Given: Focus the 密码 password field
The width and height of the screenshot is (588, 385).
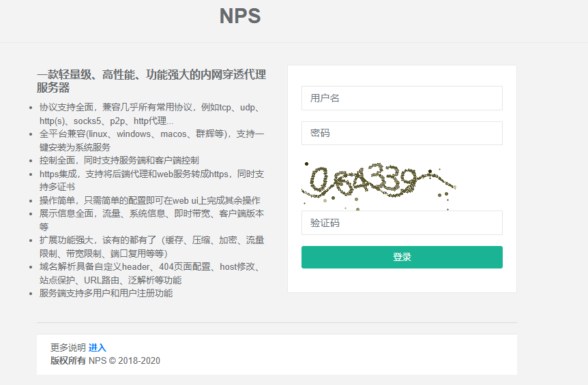Looking at the screenshot, I should 402,134.
